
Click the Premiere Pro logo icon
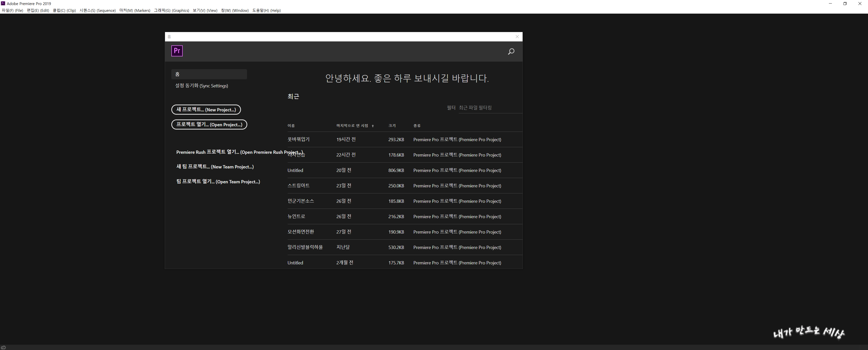(x=177, y=51)
